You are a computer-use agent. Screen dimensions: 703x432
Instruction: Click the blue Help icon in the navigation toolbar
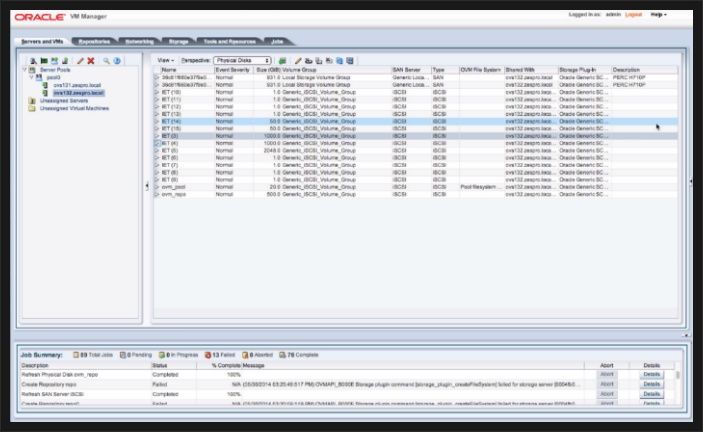pyautogui.click(x=117, y=61)
